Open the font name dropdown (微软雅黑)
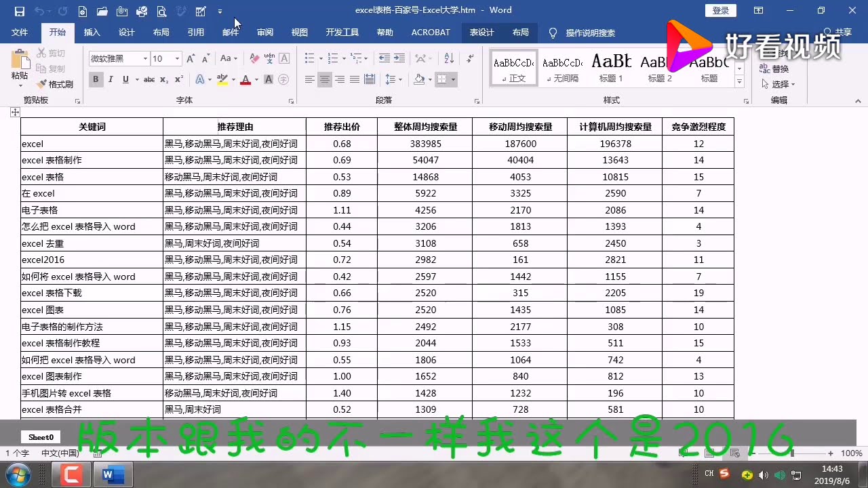 click(x=144, y=59)
